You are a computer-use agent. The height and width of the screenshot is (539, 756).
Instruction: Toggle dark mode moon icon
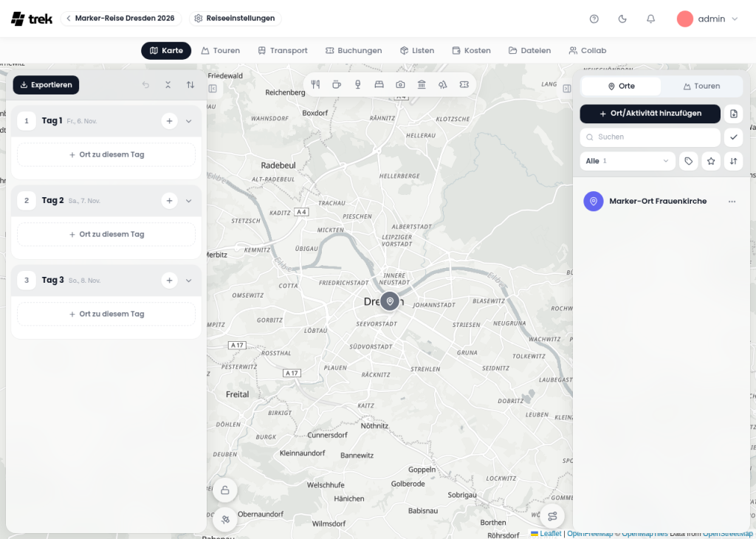pos(622,18)
